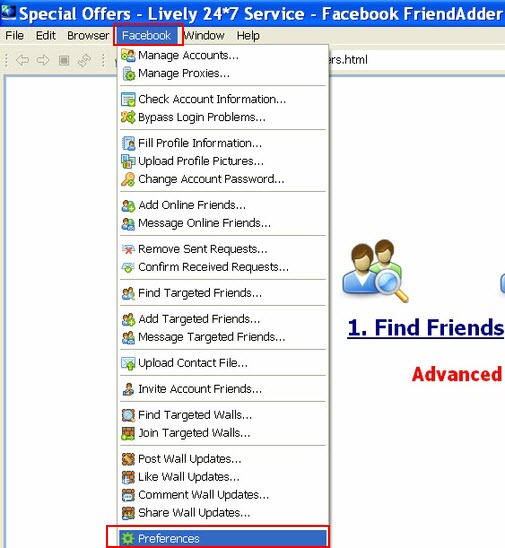Click the Upload Profile Pictures icon

pyautogui.click(x=128, y=161)
